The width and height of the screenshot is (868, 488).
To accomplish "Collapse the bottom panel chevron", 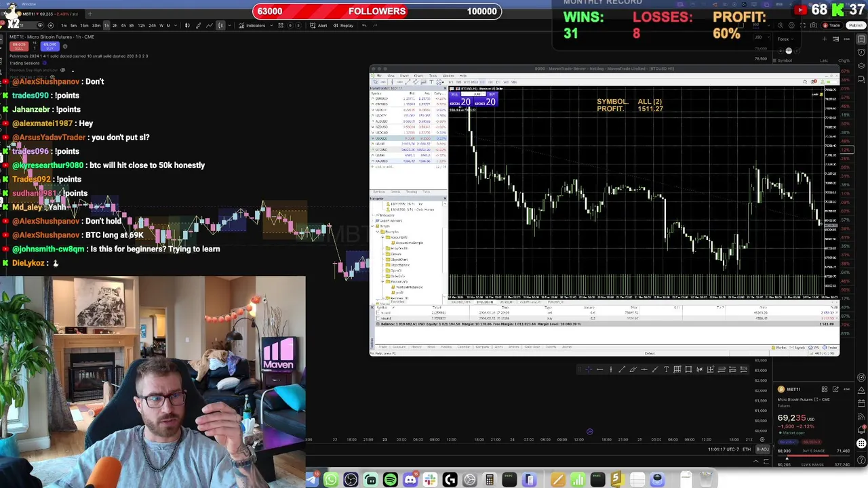I will click(x=755, y=462).
